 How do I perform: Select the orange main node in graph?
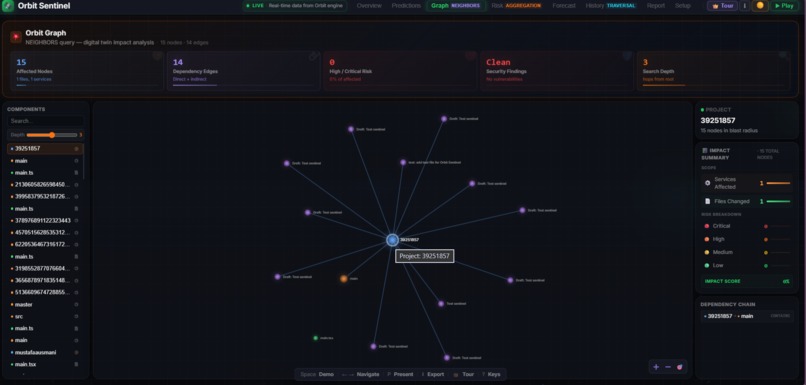tap(343, 279)
